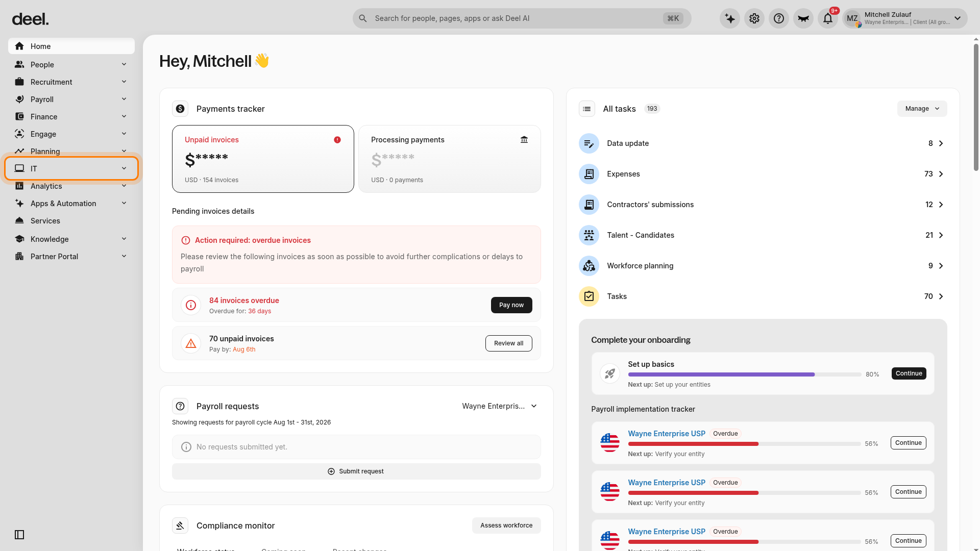Click the warning triangle beside 70 unpaid invoices
980x551 pixels.
coord(191,343)
